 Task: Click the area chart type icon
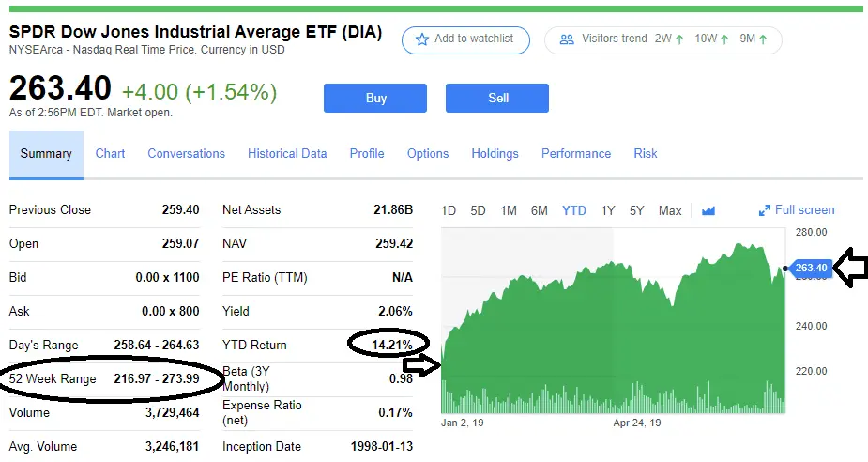click(x=708, y=210)
